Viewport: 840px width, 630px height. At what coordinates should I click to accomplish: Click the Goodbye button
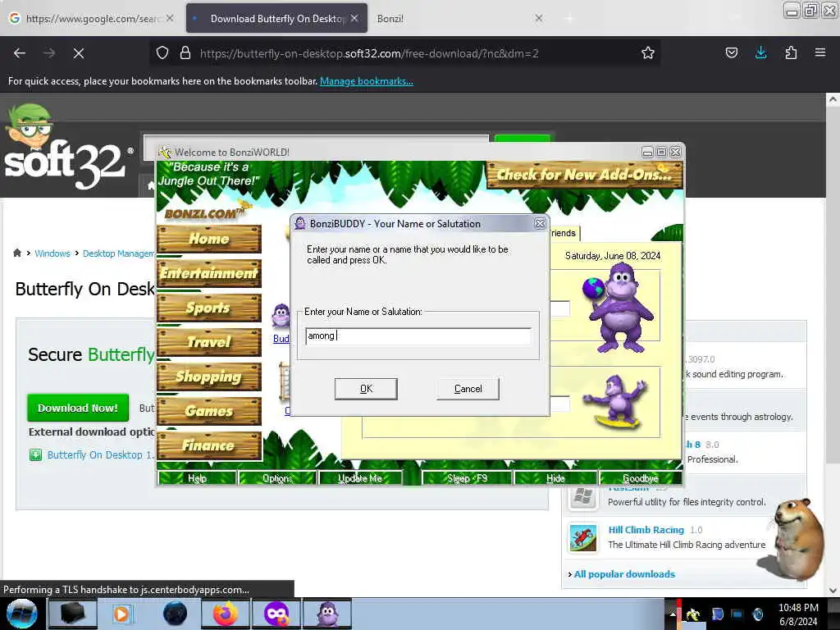[x=640, y=478]
